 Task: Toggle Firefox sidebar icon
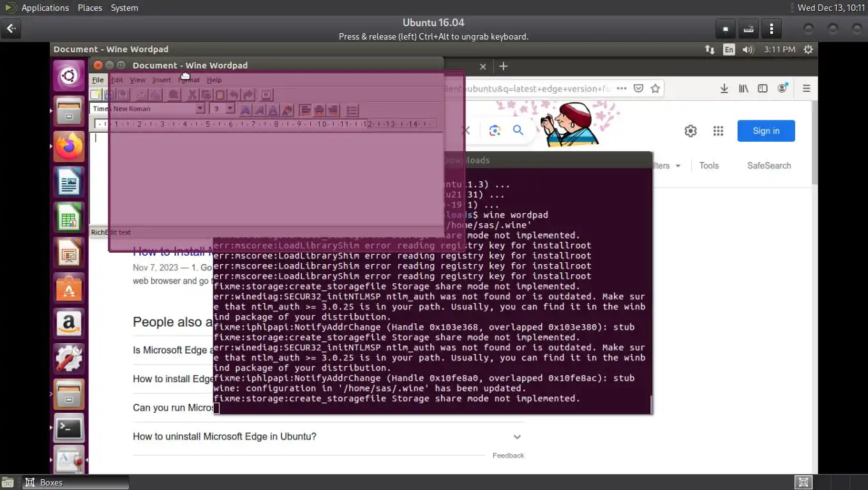tap(763, 89)
